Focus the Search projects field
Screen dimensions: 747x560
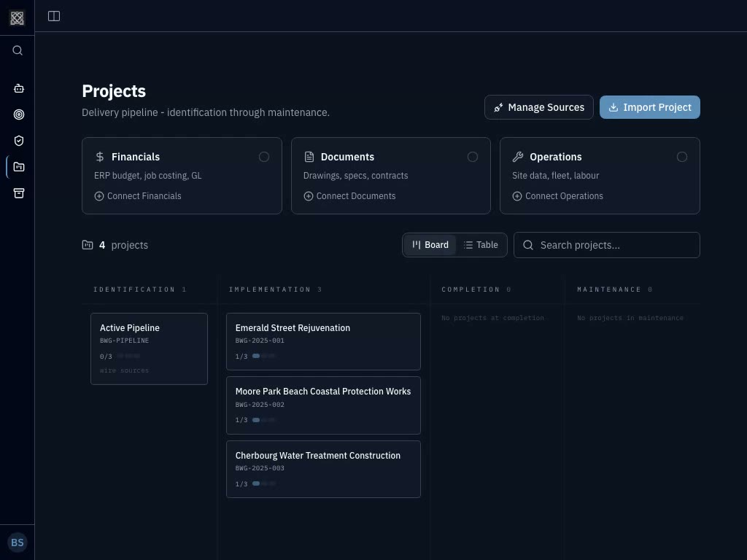606,245
